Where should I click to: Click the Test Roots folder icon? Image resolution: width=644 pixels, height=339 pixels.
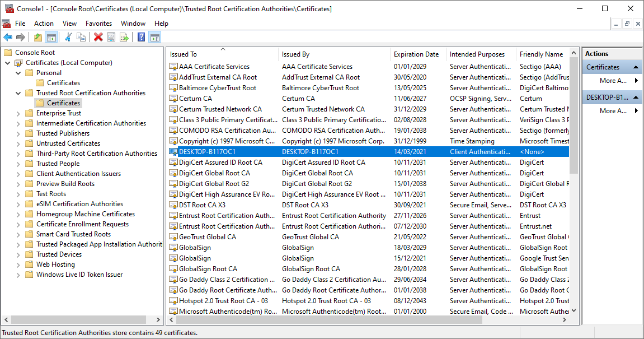point(29,194)
